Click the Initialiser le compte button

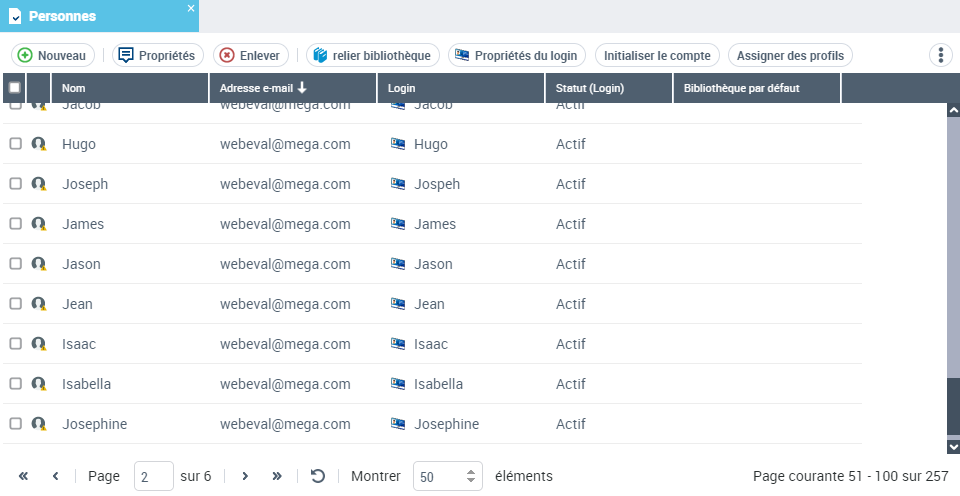pos(657,55)
